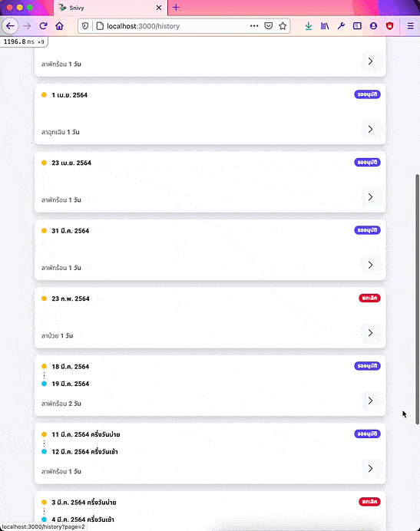Open the account profile icon in the toolbar
This screenshot has height=531, width=420.
[373, 26]
